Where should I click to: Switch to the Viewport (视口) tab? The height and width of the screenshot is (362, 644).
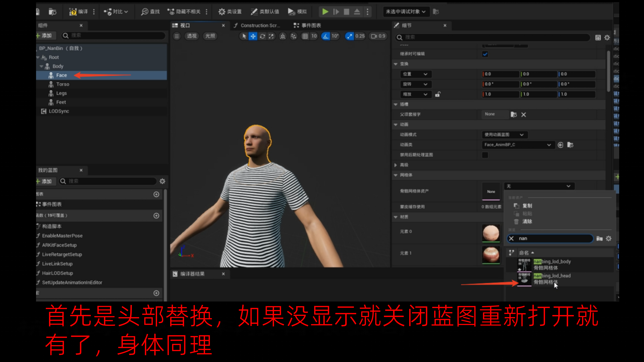click(185, 25)
